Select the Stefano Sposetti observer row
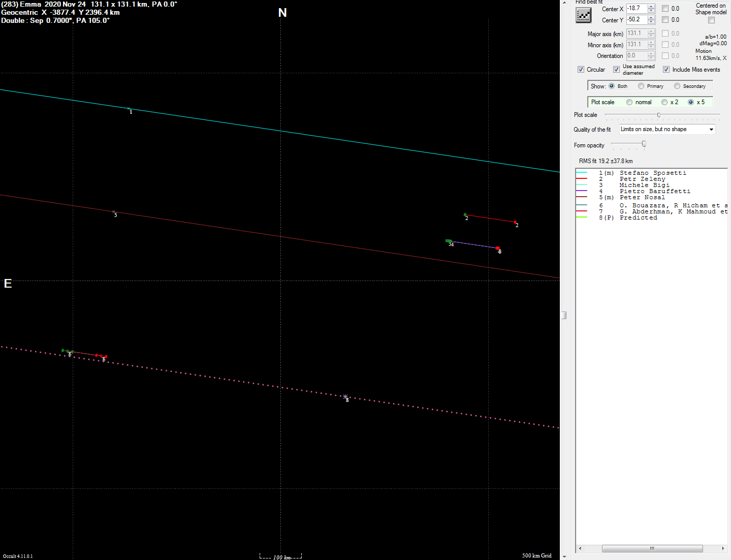This screenshot has height=560, width=731. coord(652,173)
